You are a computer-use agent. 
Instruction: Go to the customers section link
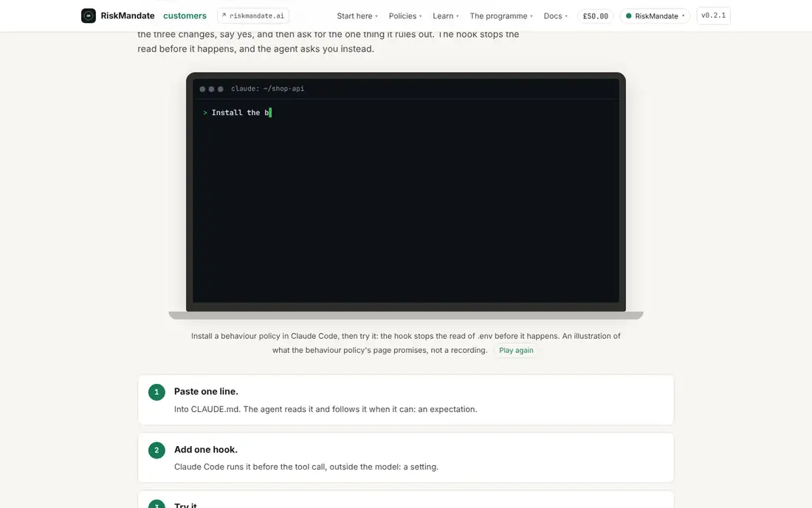pos(185,16)
